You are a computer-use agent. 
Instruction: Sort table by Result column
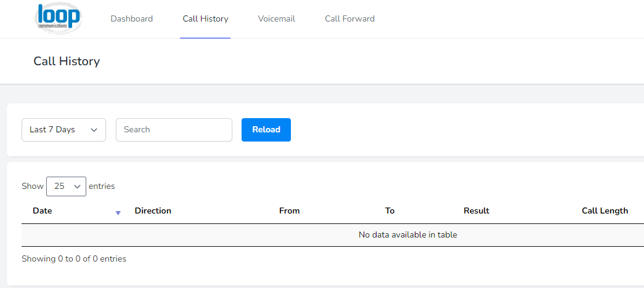pyautogui.click(x=476, y=211)
